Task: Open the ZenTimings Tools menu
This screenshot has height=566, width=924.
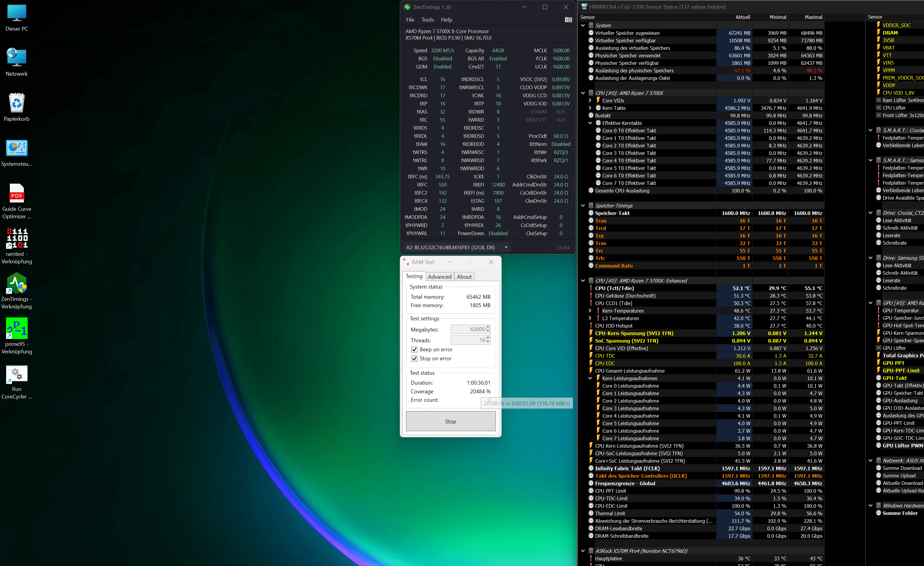Action: [428, 20]
